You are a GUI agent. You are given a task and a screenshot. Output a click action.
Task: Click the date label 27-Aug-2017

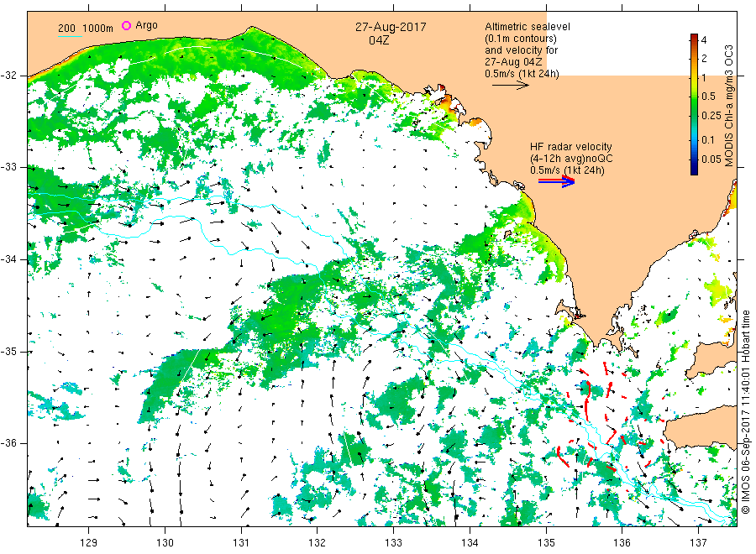coord(391,27)
